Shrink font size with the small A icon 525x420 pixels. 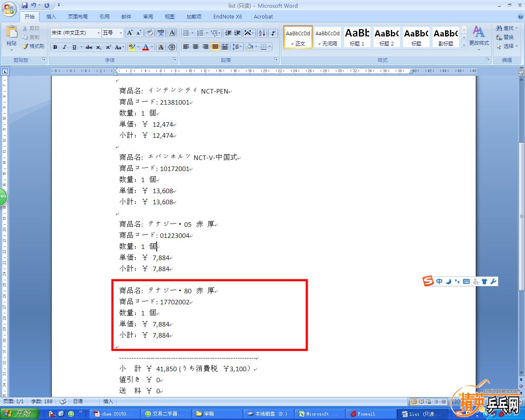pyautogui.click(x=139, y=33)
